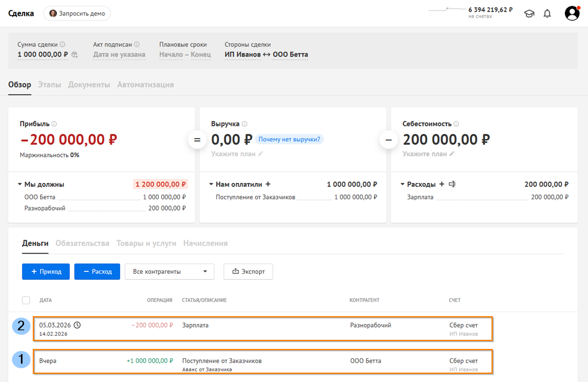This screenshot has height=382, width=588.
Task: Switch to the Документы tab
Action: pos(89,85)
